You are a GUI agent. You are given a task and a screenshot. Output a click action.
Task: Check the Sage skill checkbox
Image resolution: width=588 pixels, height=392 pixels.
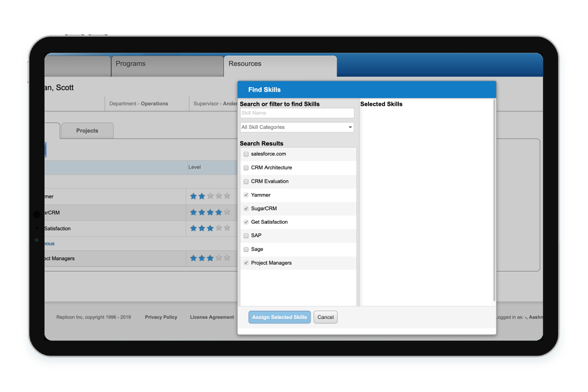click(246, 249)
